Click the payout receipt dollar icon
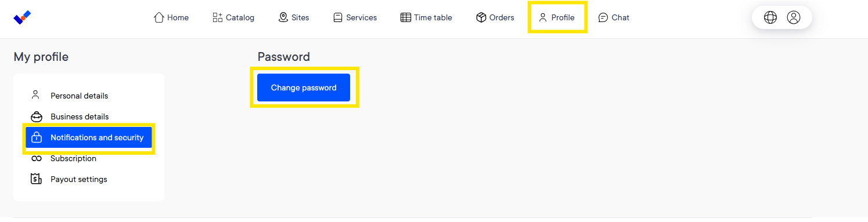The width and height of the screenshot is (868, 222). point(36,179)
